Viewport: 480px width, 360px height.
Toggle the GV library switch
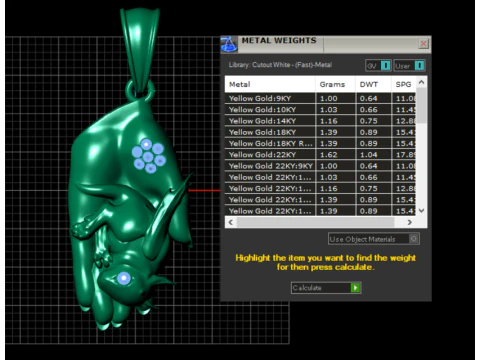[x=378, y=66]
